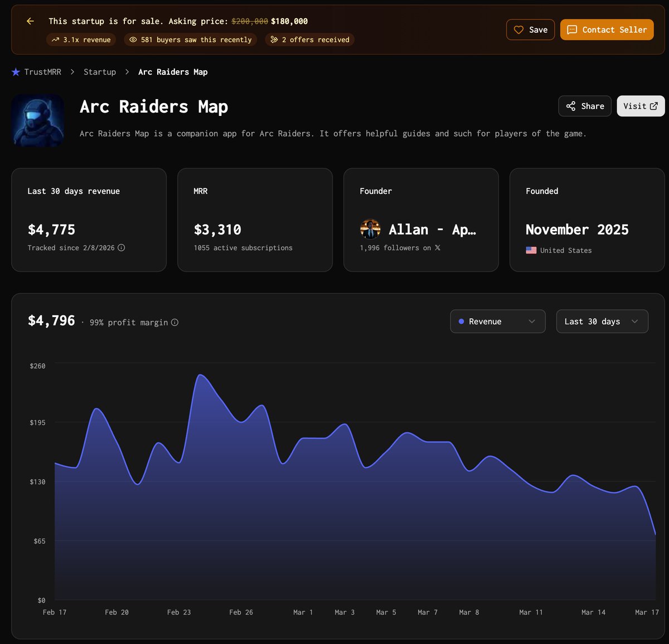This screenshot has width=669, height=644.
Task: Click the star icon next to TrustMRR breadcrumb
Action: pos(16,71)
